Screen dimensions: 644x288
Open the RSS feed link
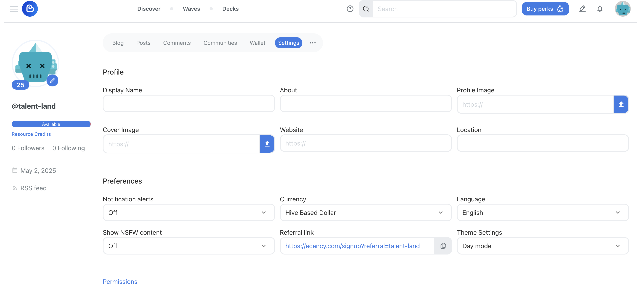pos(33,188)
